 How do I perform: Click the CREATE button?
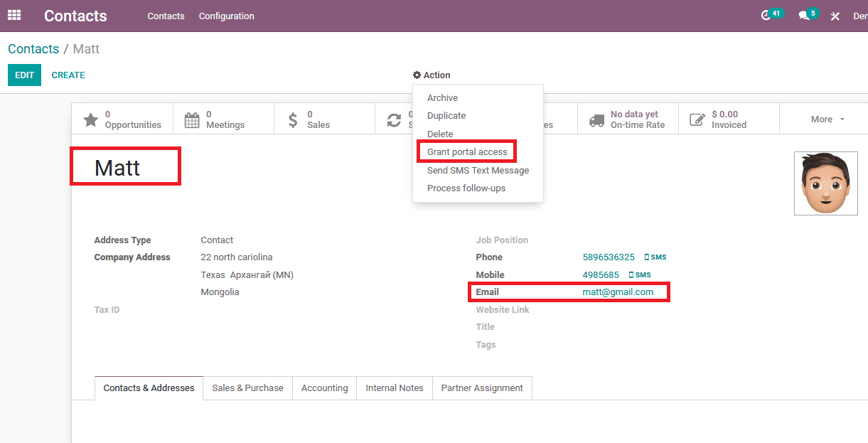tap(68, 75)
